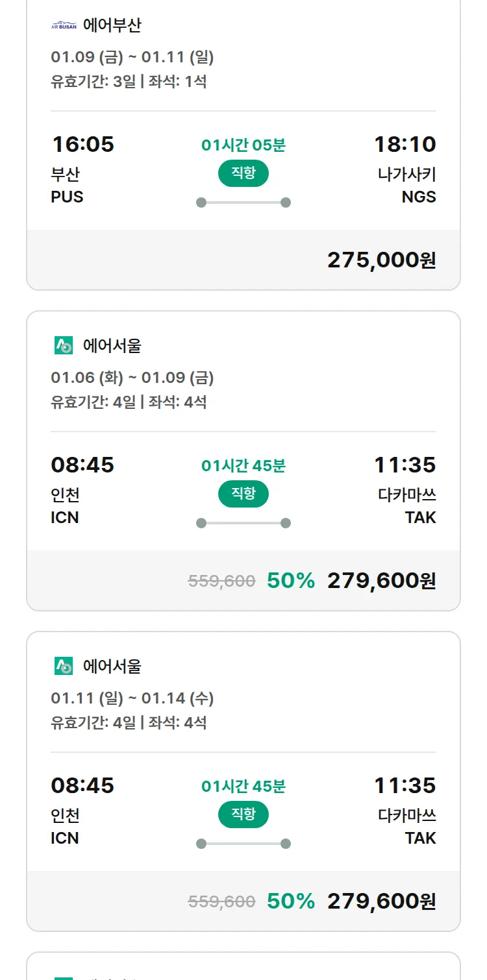Image resolution: width=487 pixels, height=980 pixels.
Task: Click 50% discount label on 01.06 flight
Action: [291, 581]
